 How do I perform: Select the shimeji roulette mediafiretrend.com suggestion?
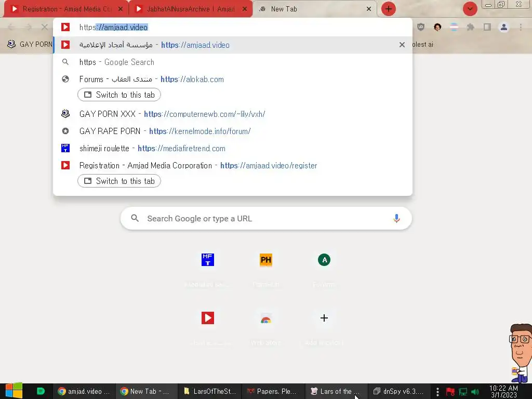point(233,148)
